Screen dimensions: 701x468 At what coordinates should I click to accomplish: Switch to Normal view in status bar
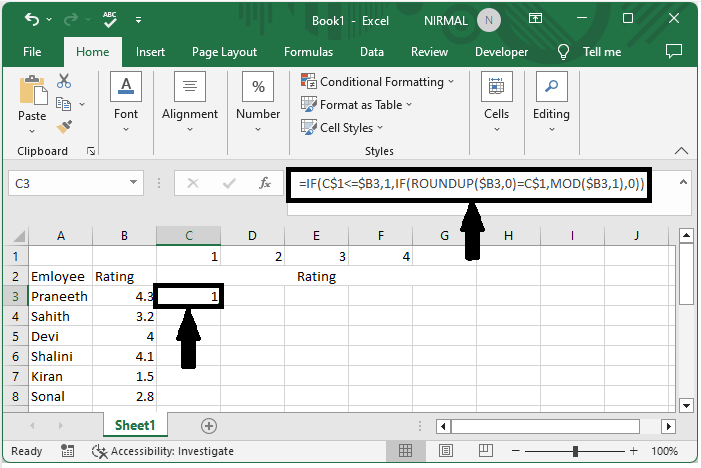click(x=405, y=451)
